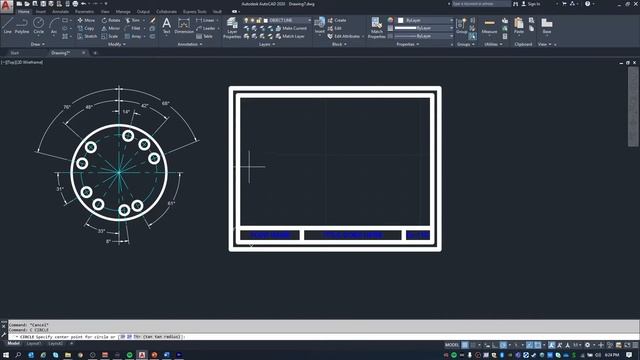Select the Polyline tool

(22, 25)
